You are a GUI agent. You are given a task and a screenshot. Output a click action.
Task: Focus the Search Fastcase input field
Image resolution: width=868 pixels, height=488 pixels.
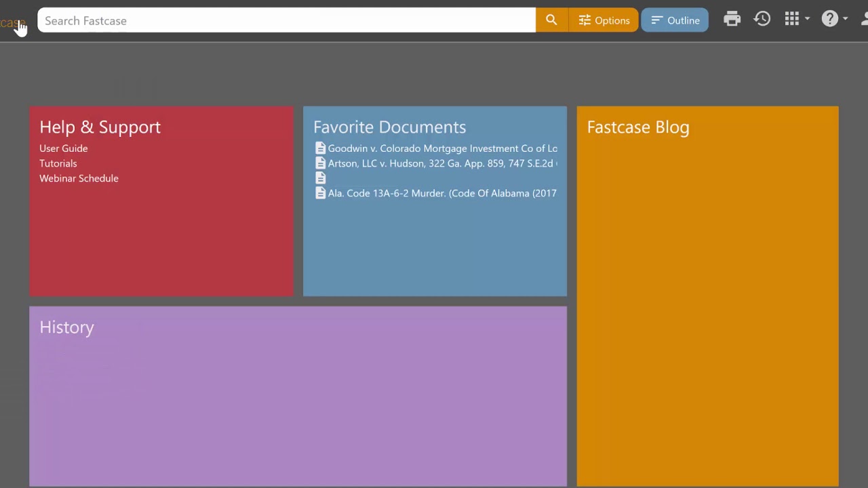point(286,20)
